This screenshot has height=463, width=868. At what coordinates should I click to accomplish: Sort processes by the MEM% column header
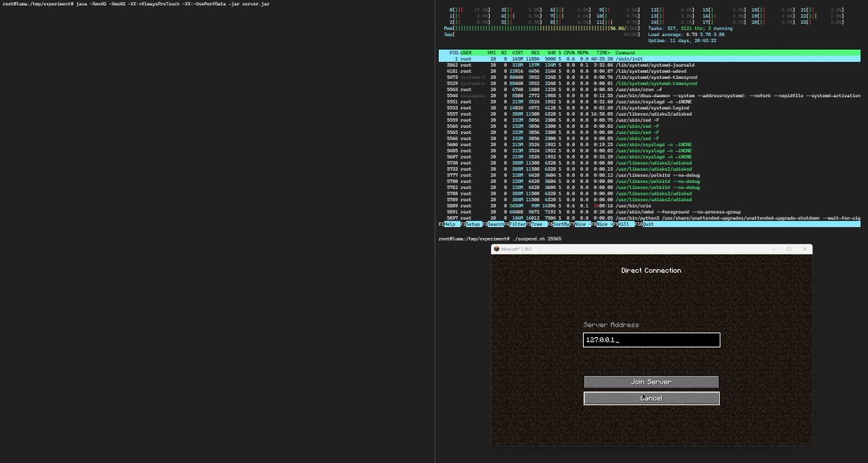point(583,53)
